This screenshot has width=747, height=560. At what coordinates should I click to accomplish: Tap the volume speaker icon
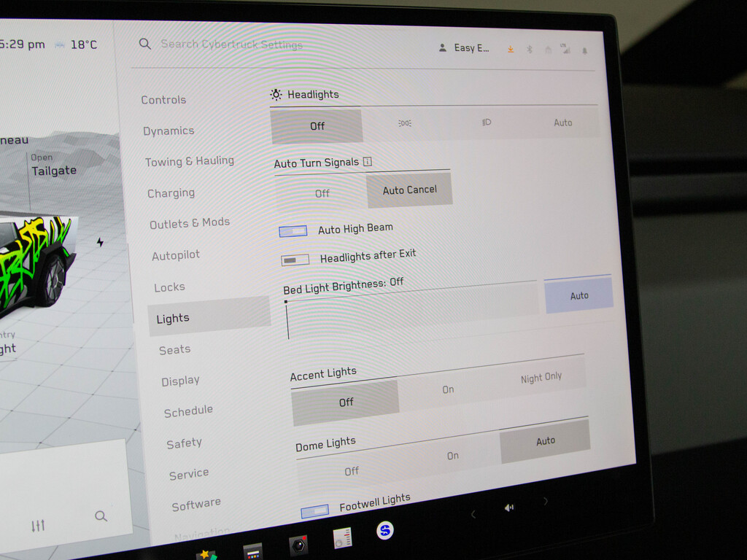pyautogui.click(x=508, y=507)
